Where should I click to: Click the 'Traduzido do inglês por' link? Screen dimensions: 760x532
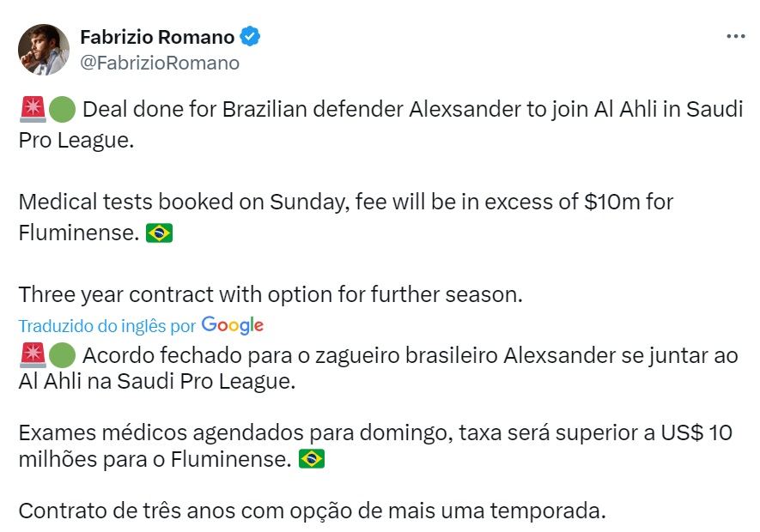106,326
